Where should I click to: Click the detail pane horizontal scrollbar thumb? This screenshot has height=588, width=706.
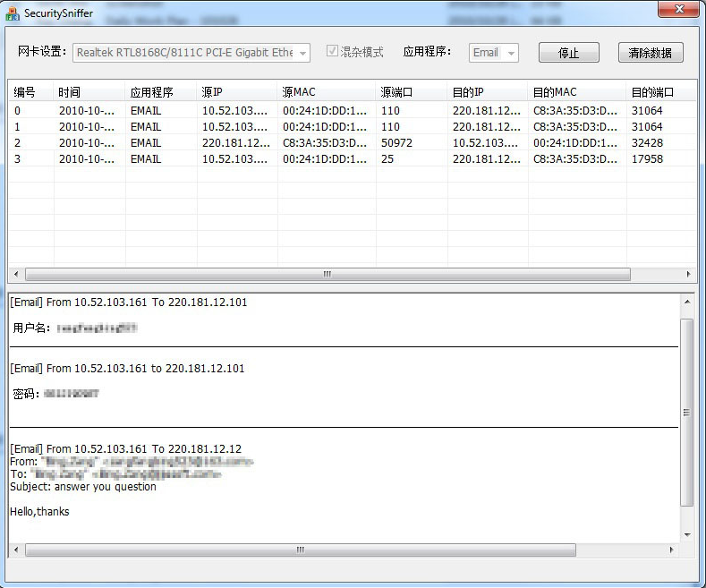click(x=300, y=550)
